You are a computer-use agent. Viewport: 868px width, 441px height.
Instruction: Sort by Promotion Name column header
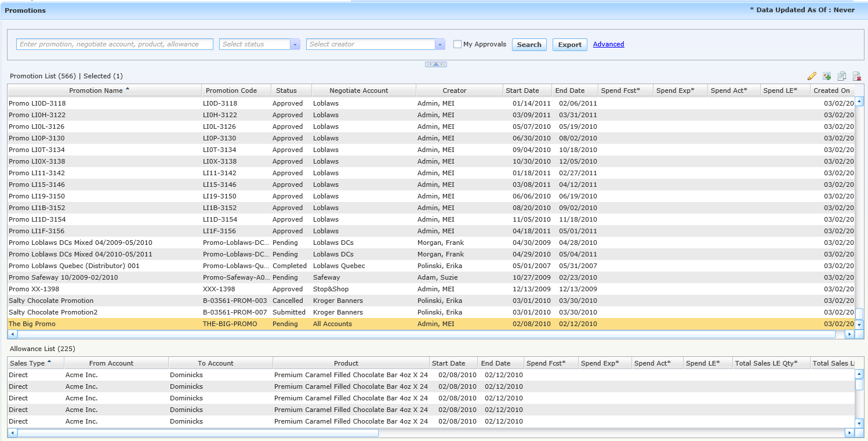click(96, 91)
